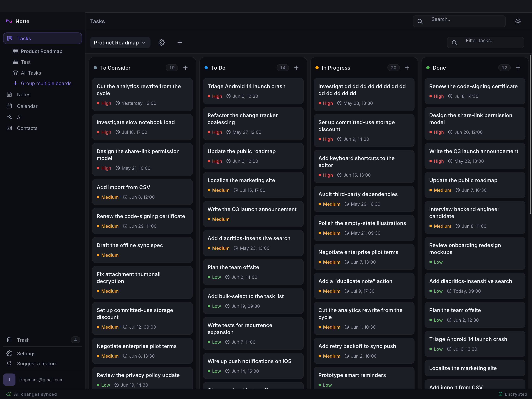Image resolution: width=532 pixels, height=399 pixels.
Task: Add a task to To Consider column
Action: point(185,68)
